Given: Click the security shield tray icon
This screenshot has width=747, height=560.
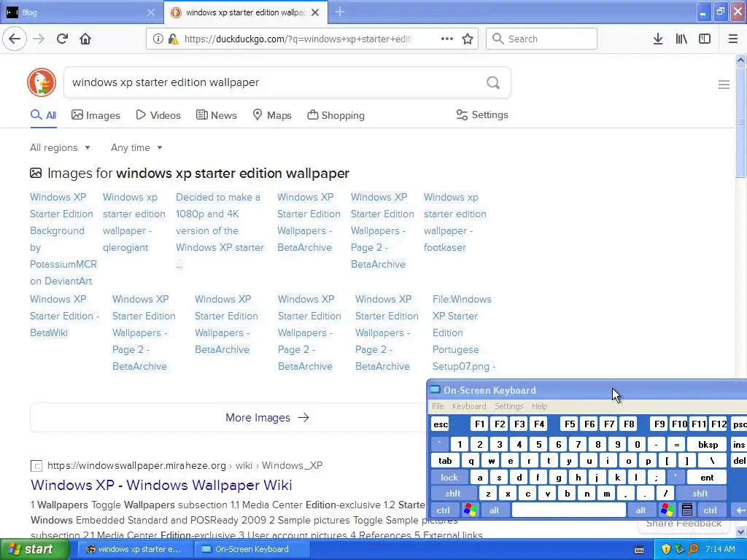Looking at the screenshot, I should click(666, 549).
